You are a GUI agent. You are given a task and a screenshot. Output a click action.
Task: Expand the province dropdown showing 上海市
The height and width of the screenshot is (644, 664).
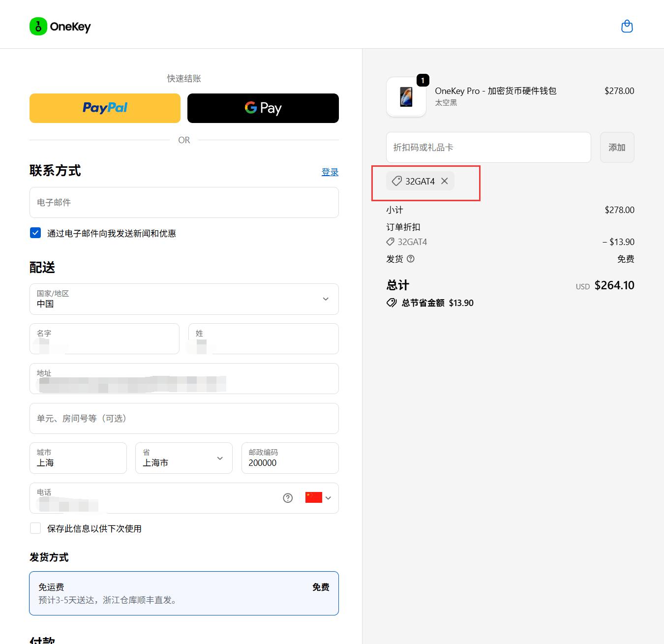[x=183, y=458]
